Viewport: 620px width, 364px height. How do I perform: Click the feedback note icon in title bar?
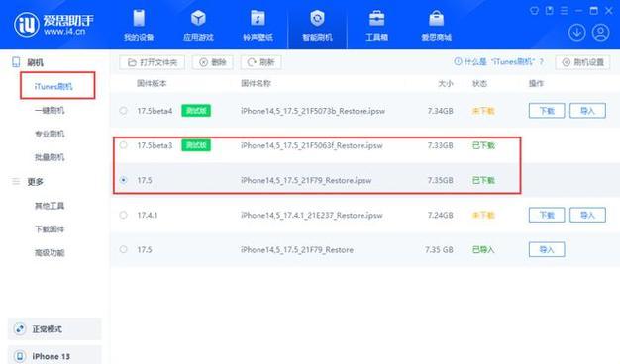click(550, 11)
